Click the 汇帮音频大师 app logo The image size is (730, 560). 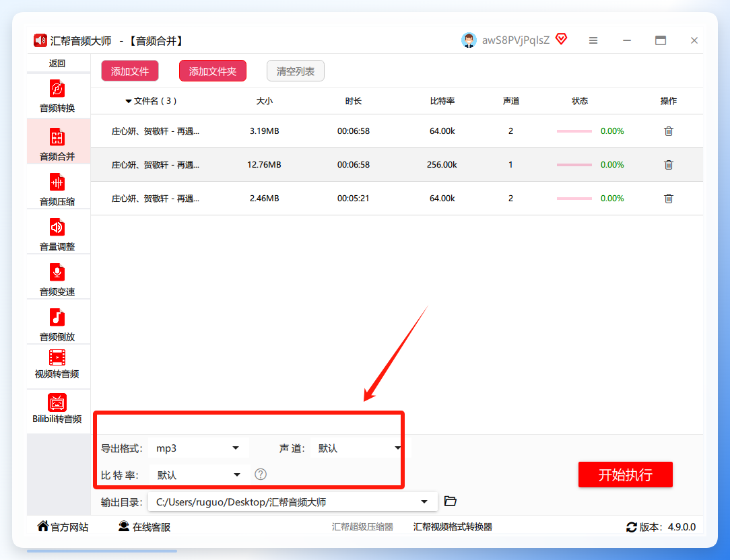tap(40, 40)
